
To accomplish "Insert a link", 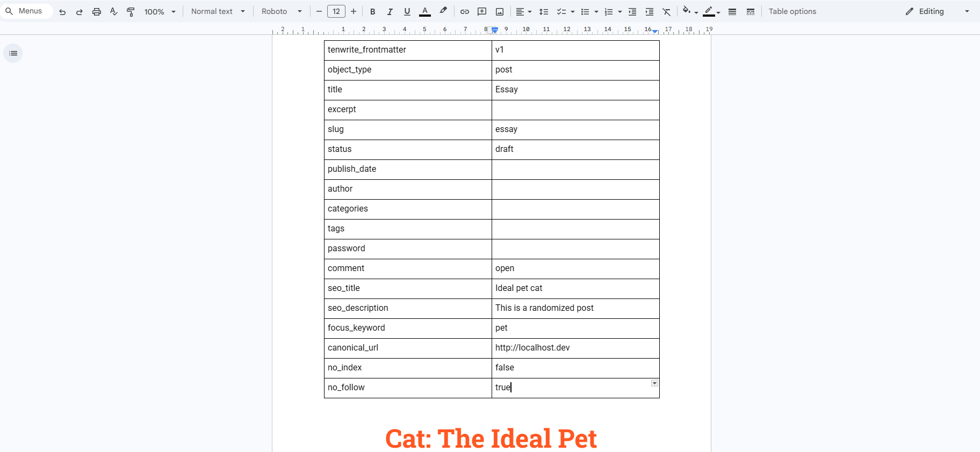I will pyautogui.click(x=465, y=11).
